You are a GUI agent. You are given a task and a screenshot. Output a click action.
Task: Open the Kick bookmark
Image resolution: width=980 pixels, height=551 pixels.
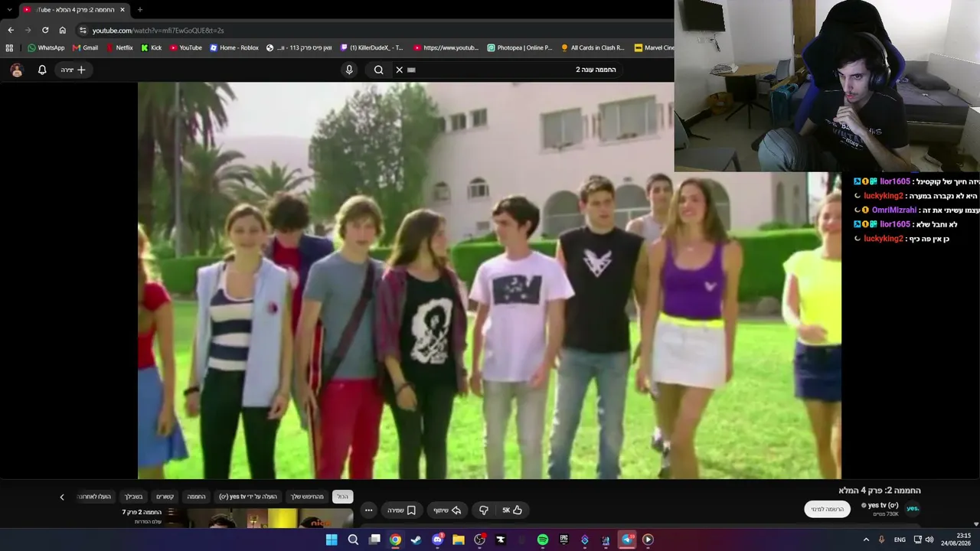pos(152,47)
